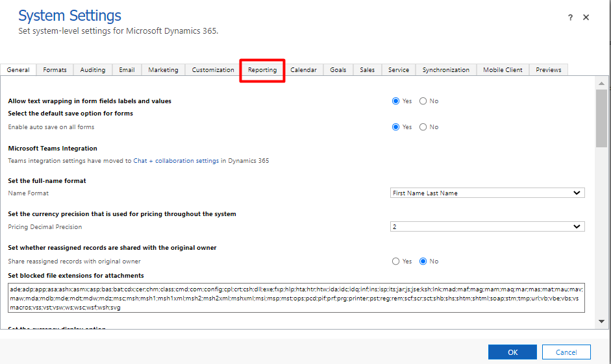Viewport: 611px width, 364px height.
Task: Switch to the Formats tab
Action: [55, 69]
